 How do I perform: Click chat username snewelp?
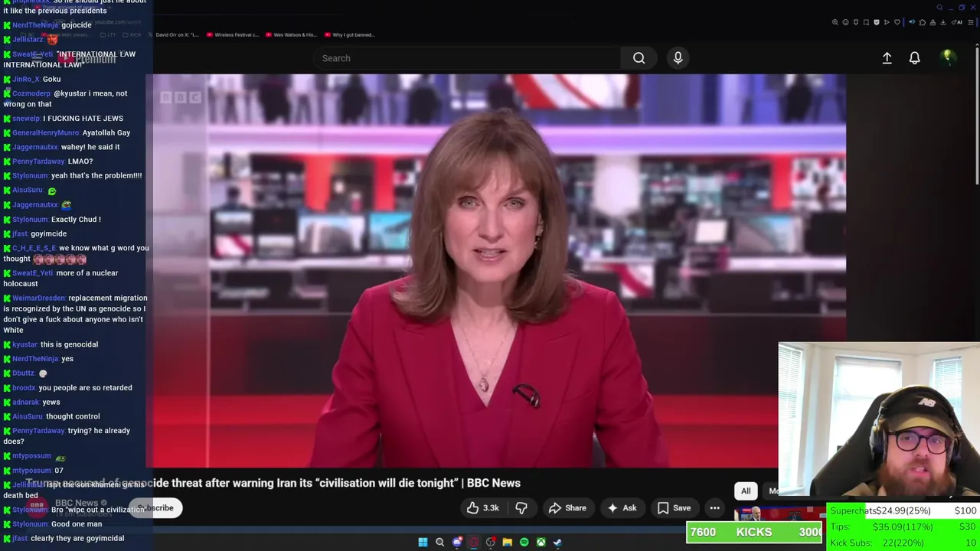[26, 119]
